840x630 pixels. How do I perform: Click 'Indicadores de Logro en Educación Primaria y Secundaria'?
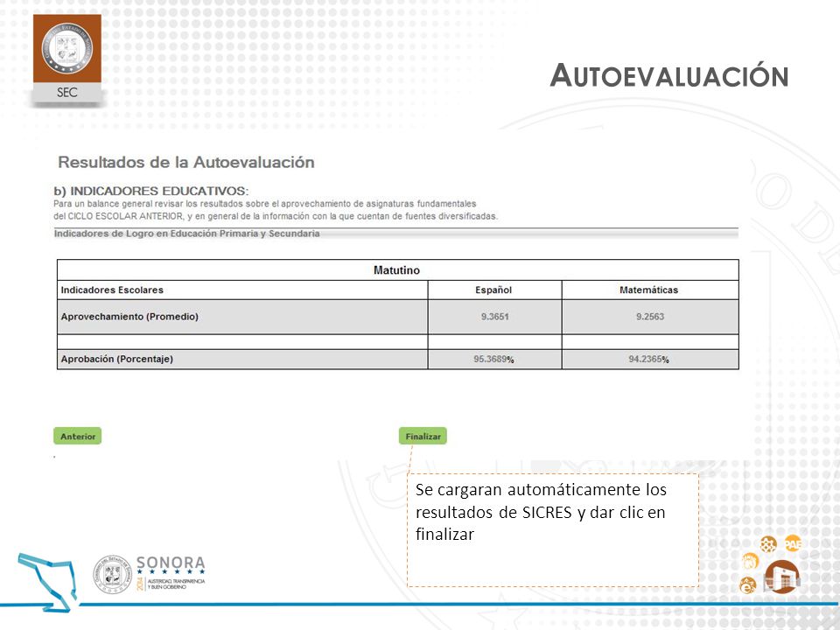coord(187,234)
